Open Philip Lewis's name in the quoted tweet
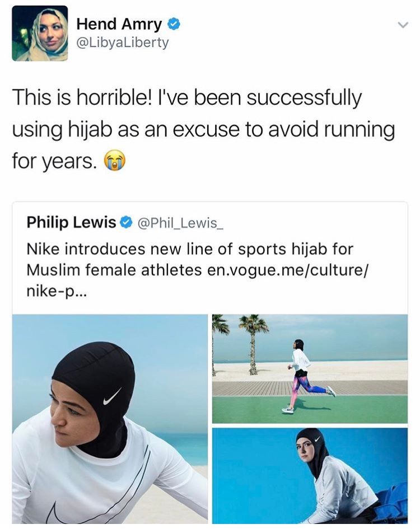The width and height of the screenshot is (420, 529). pos(71,222)
